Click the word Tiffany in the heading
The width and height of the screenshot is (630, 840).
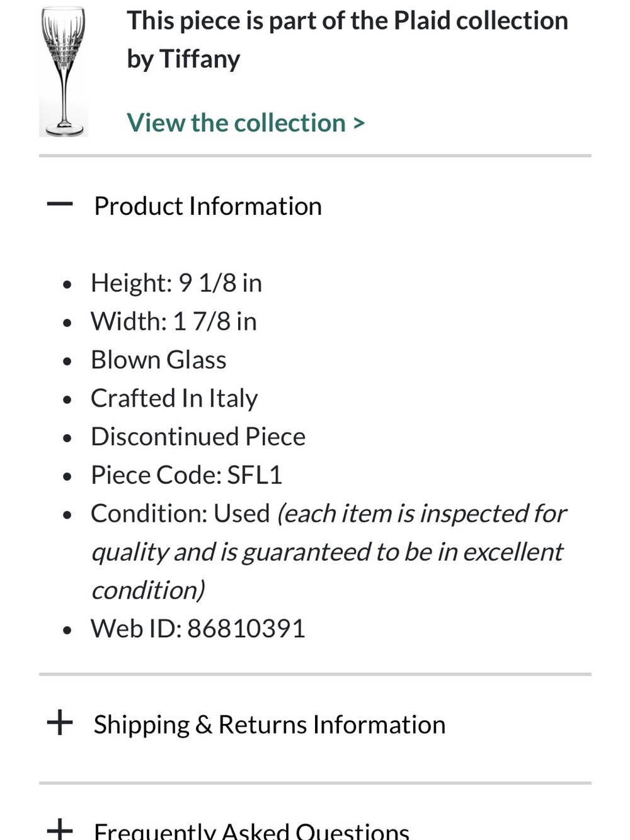pos(200,59)
